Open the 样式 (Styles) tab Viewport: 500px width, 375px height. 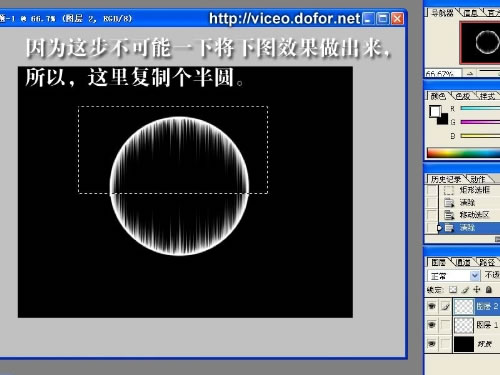click(487, 96)
